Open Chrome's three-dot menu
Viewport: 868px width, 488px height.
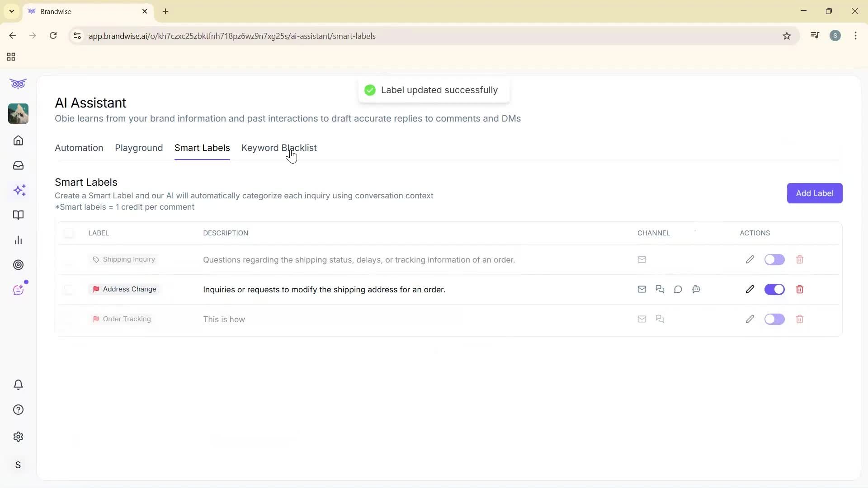(855, 36)
